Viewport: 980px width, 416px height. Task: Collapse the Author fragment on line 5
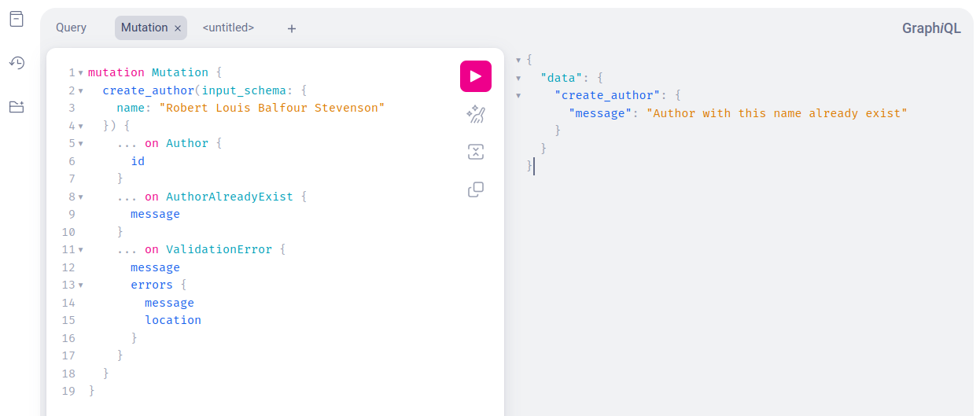point(81,143)
